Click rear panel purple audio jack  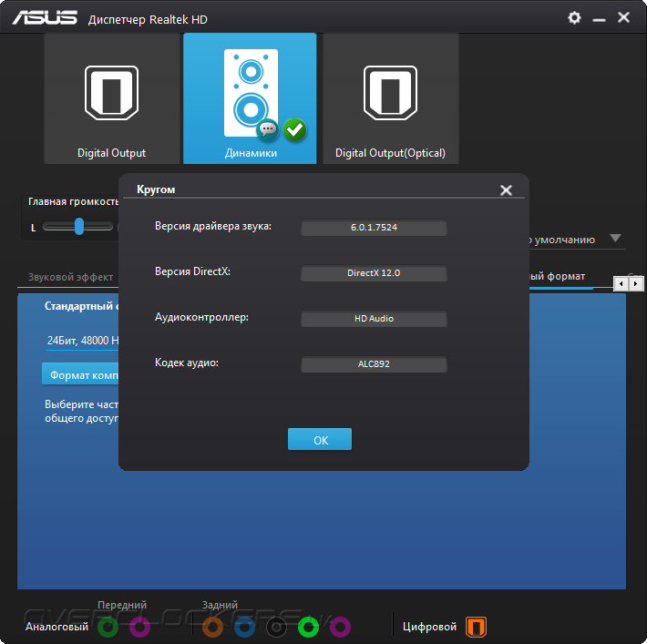pyautogui.click(x=341, y=627)
